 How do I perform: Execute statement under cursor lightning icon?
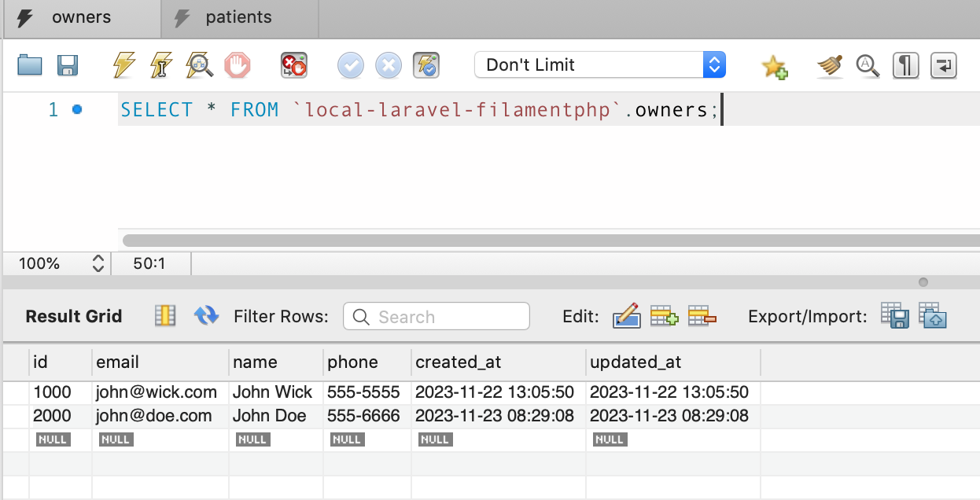(161, 64)
